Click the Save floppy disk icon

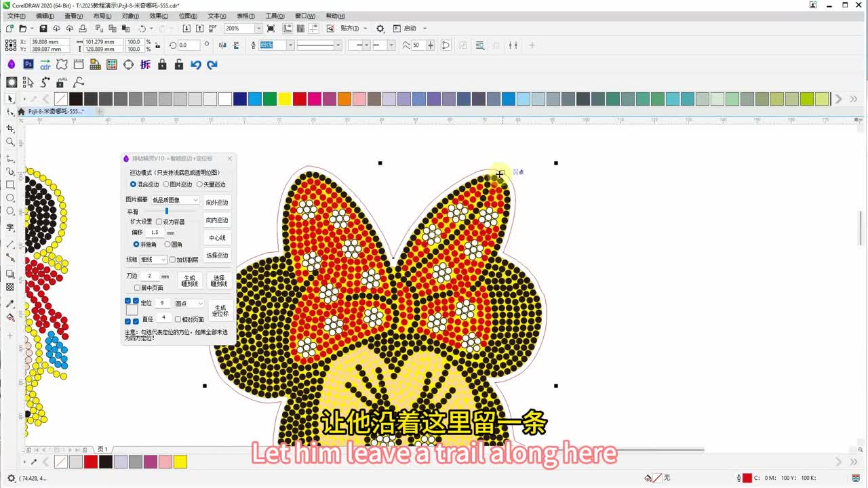point(43,28)
